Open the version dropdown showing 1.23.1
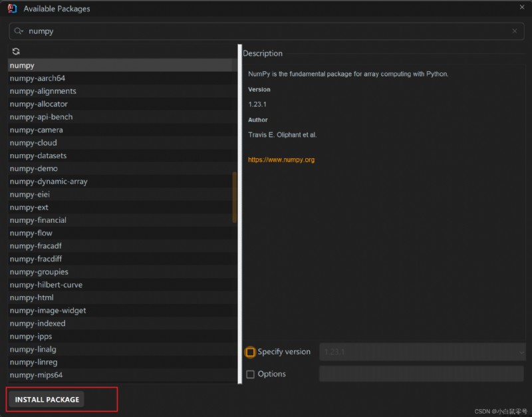 (x=422, y=352)
